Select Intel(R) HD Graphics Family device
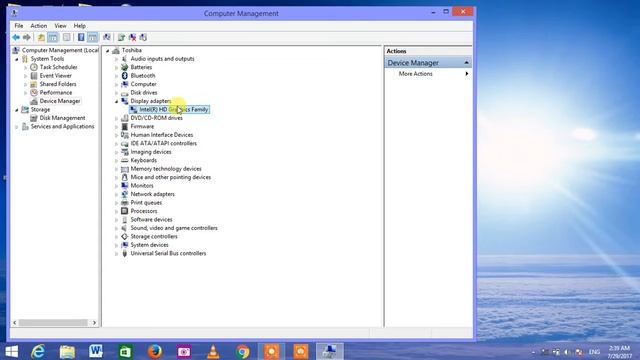 click(173, 109)
